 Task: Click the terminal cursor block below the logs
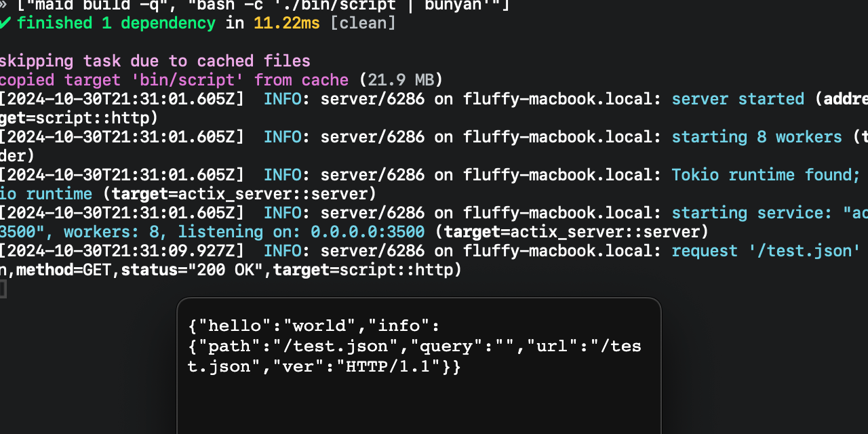pyautogui.click(x=3, y=290)
